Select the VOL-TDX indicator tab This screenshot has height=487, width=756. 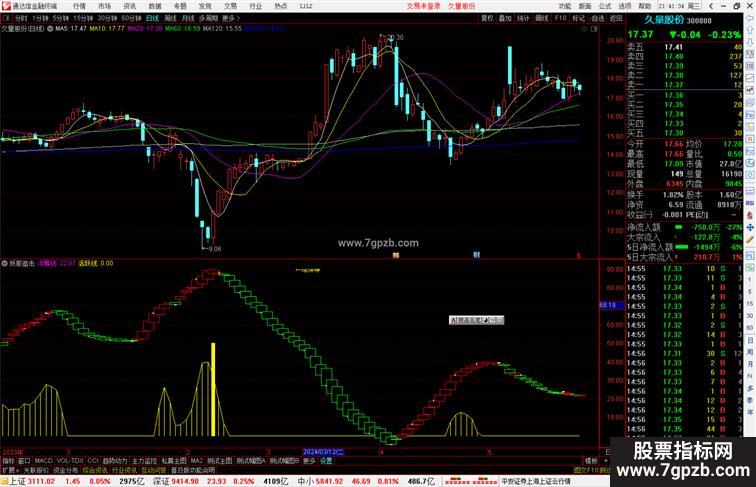point(70,461)
